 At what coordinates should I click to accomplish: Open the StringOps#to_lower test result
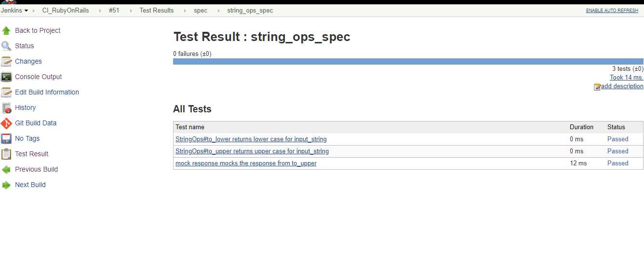click(x=251, y=139)
